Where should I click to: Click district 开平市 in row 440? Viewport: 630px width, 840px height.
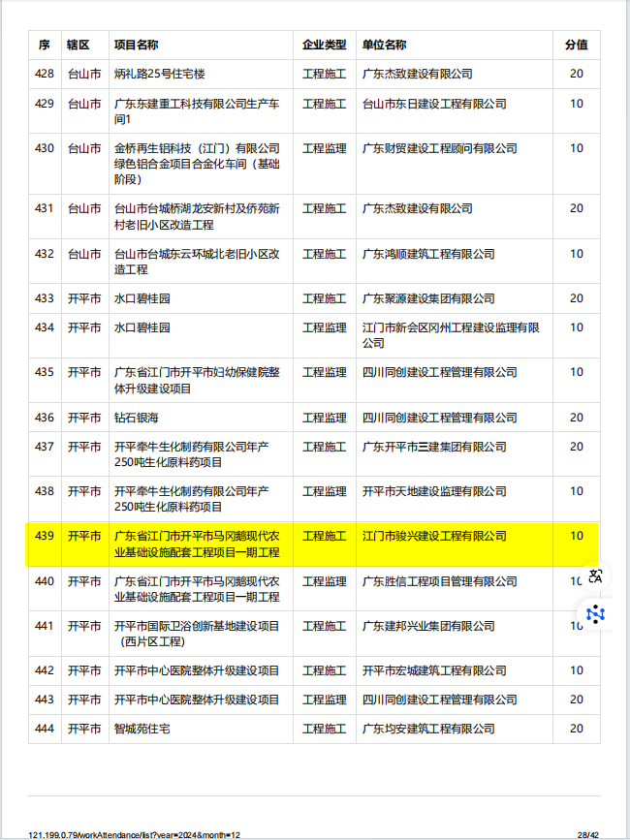(84, 581)
